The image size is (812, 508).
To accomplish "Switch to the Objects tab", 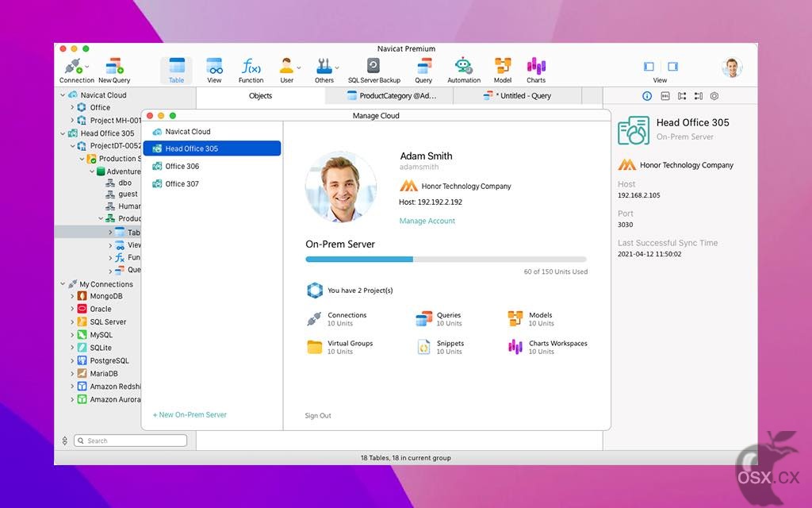I will 260,96.
